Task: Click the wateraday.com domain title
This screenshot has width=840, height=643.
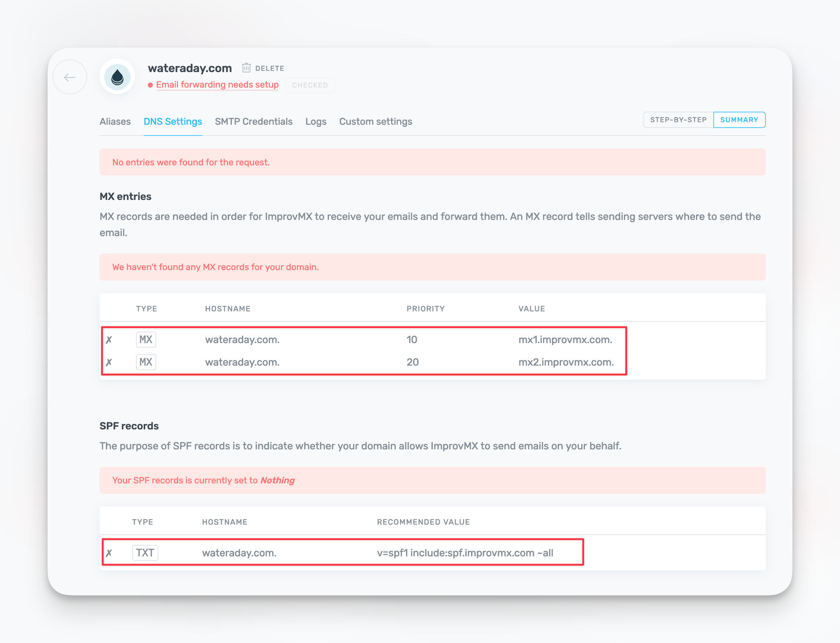Action: (x=190, y=68)
